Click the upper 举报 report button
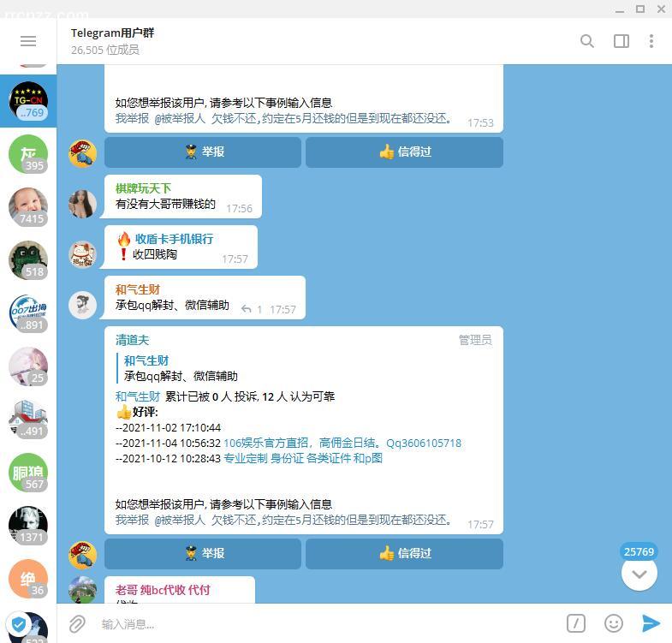Screen dimensions: 672x643 [x=203, y=152]
